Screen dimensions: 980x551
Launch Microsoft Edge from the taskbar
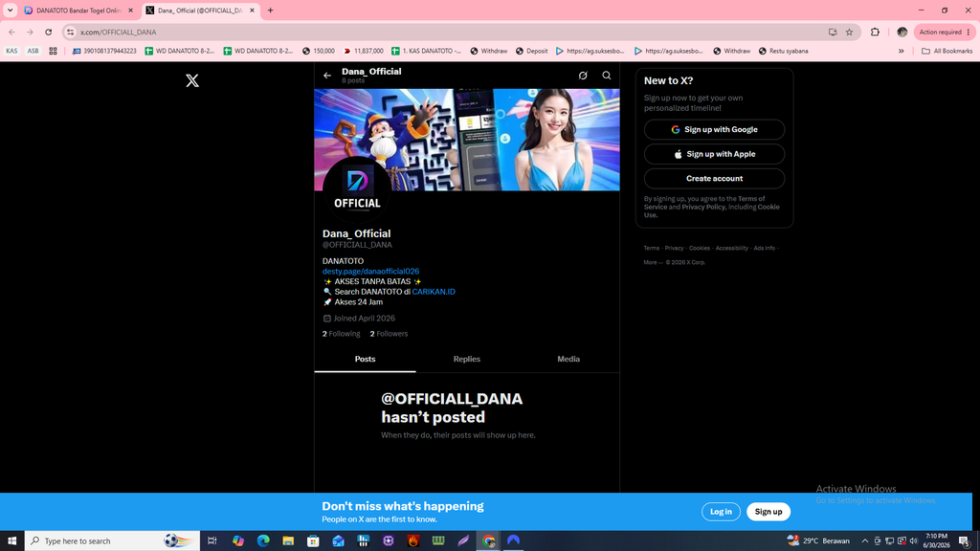coord(263,541)
